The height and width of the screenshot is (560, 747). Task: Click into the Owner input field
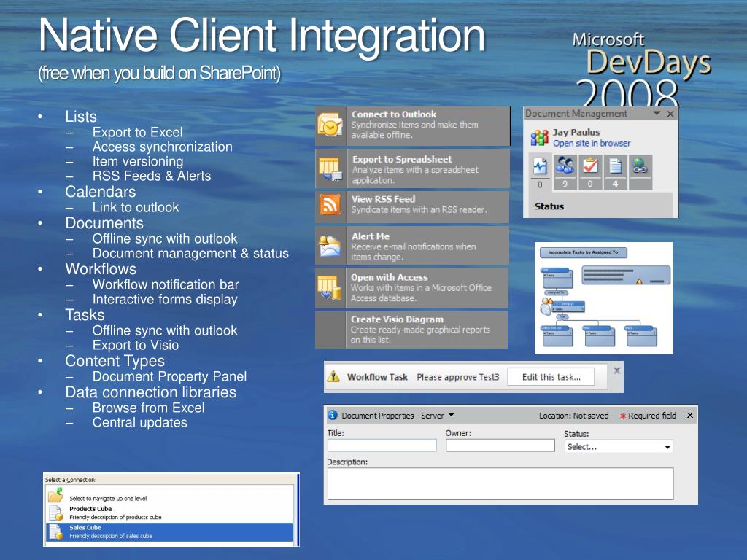500,446
